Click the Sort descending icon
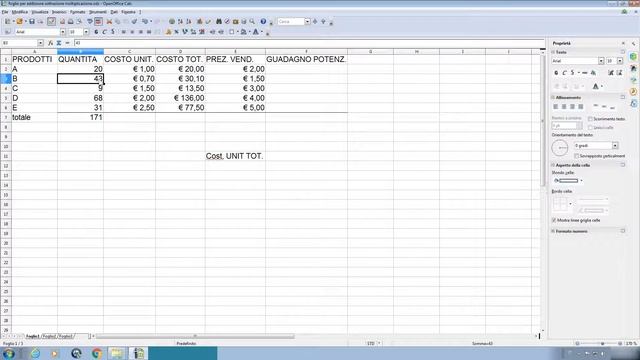This screenshot has width=640, height=360. click(188, 21)
